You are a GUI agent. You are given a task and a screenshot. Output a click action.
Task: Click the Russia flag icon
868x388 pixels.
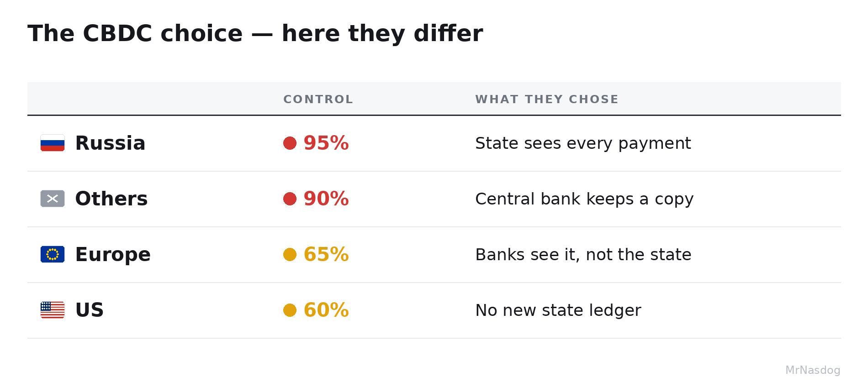point(53,143)
